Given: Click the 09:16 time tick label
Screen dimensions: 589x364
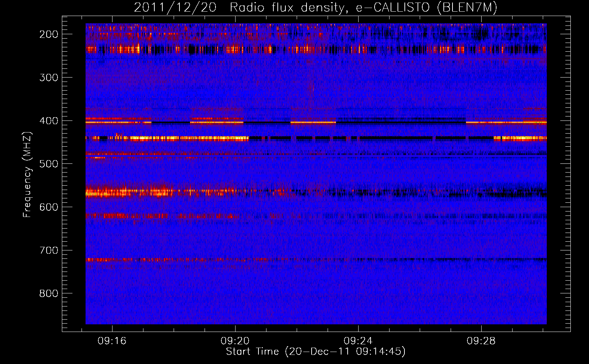Looking at the screenshot, I should (x=112, y=341).
